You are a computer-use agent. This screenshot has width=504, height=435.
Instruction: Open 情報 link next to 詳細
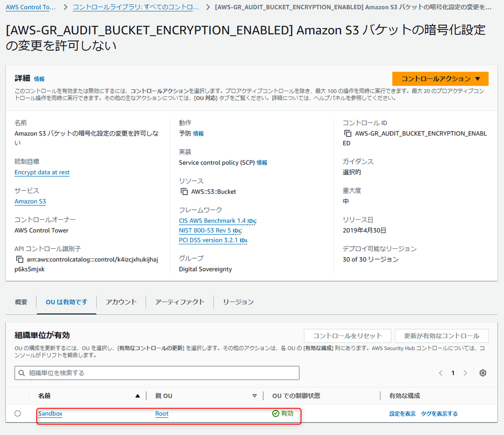[x=39, y=79]
